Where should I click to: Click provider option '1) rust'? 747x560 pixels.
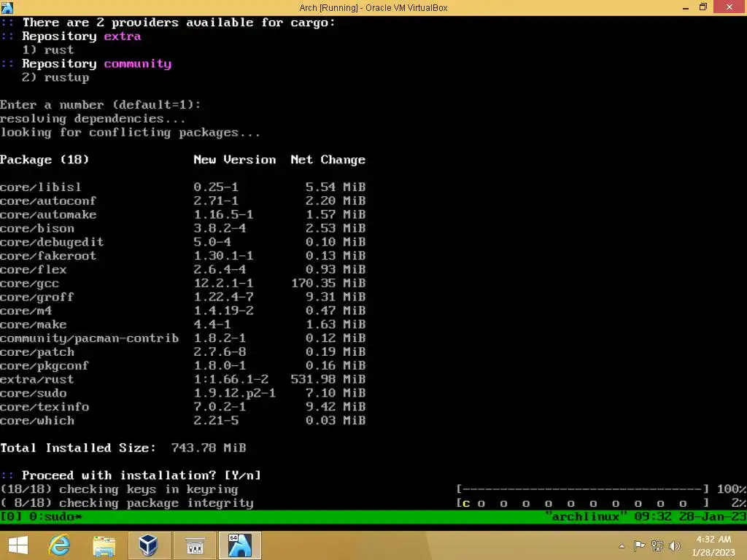(47, 50)
